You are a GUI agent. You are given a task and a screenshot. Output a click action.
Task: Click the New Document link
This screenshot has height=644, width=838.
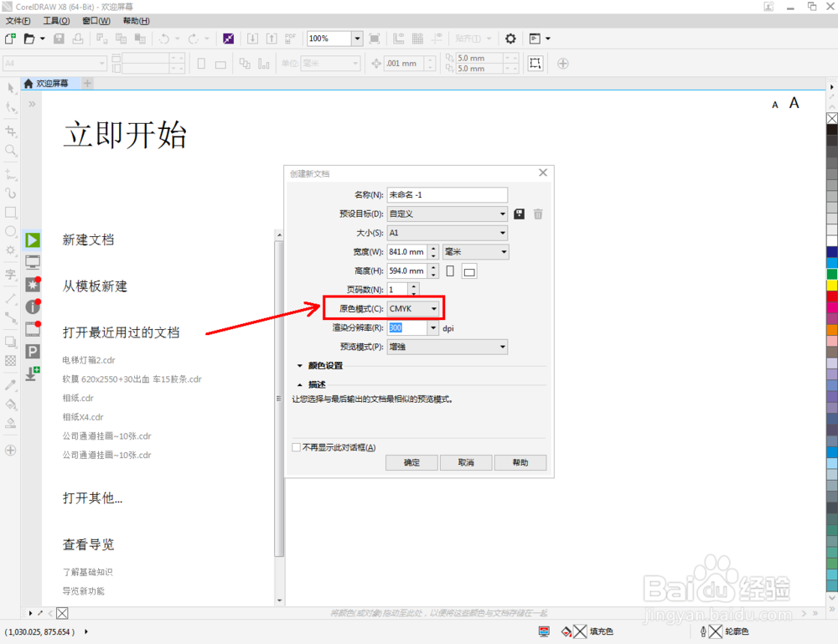pos(88,240)
